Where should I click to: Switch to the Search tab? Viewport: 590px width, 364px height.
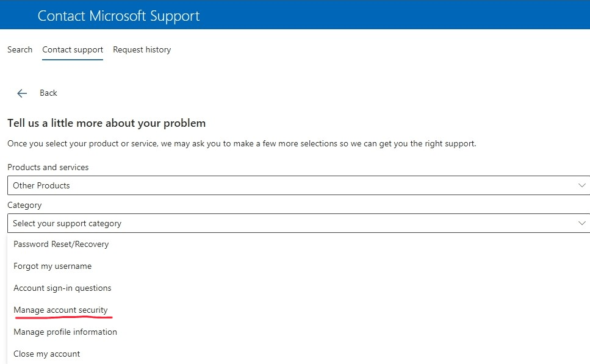coord(20,49)
